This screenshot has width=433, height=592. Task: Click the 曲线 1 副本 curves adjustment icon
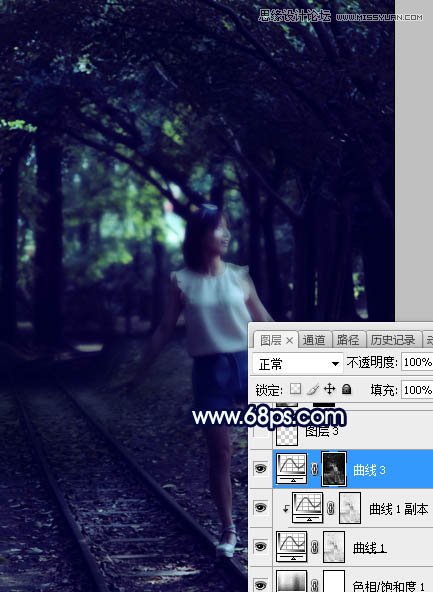tap(307, 507)
